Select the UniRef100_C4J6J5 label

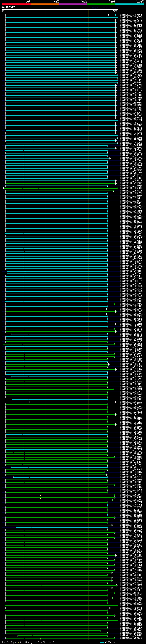coord(131,40)
